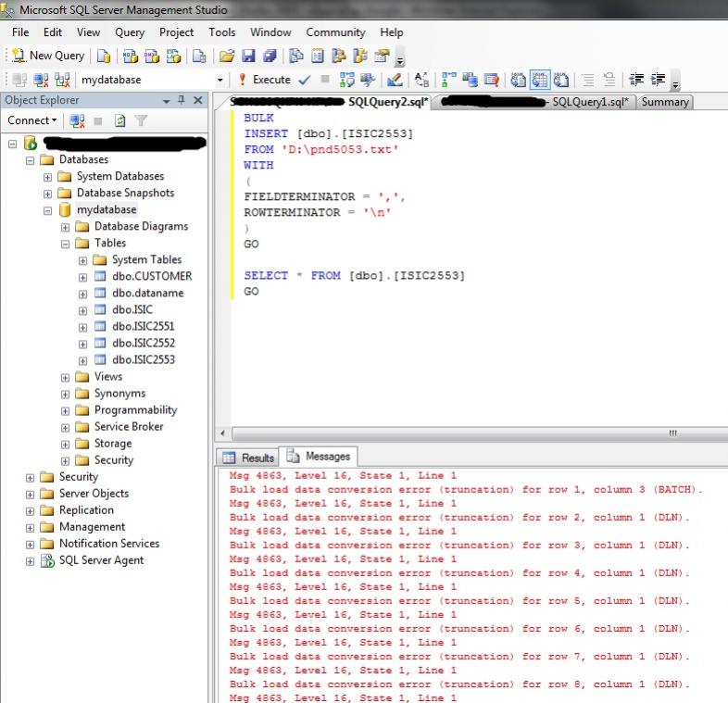Click the Change Connection toolbar icon
This screenshot has width=728, height=703.
pyautogui.click(x=62, y=80)
